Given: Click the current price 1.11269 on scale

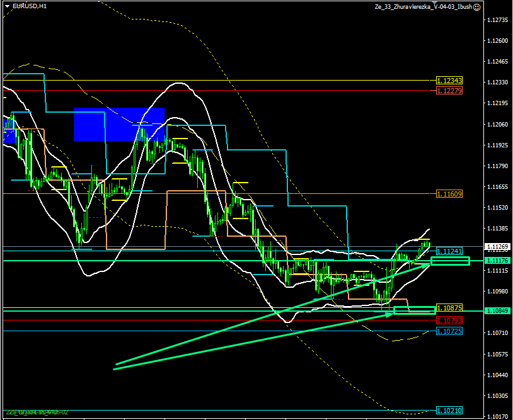Looking at the screenshot, I should click(497, 246).
